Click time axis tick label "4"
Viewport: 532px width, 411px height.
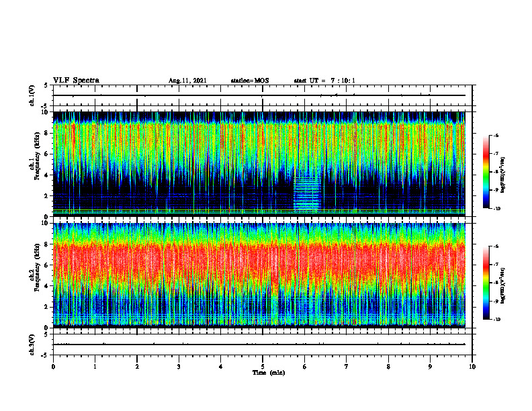(221, 367)
